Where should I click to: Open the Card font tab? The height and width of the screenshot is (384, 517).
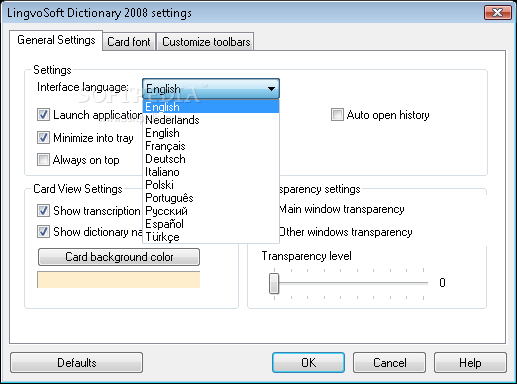point(129,42)
